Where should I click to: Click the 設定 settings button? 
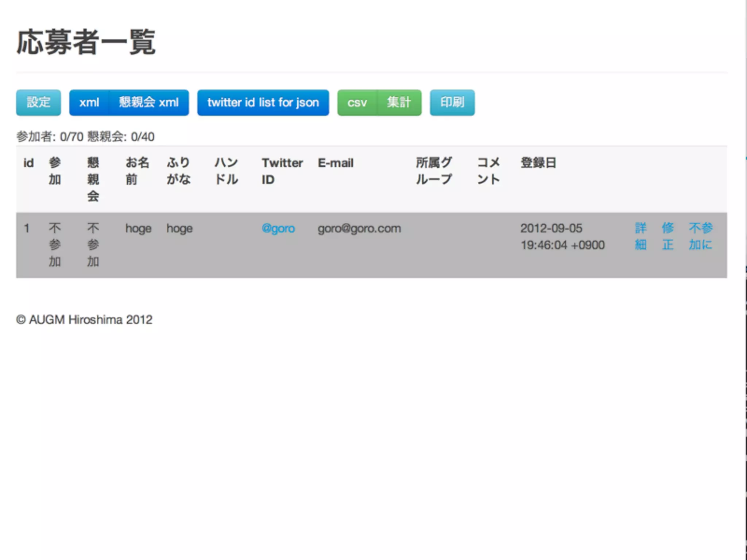point(38,102)
